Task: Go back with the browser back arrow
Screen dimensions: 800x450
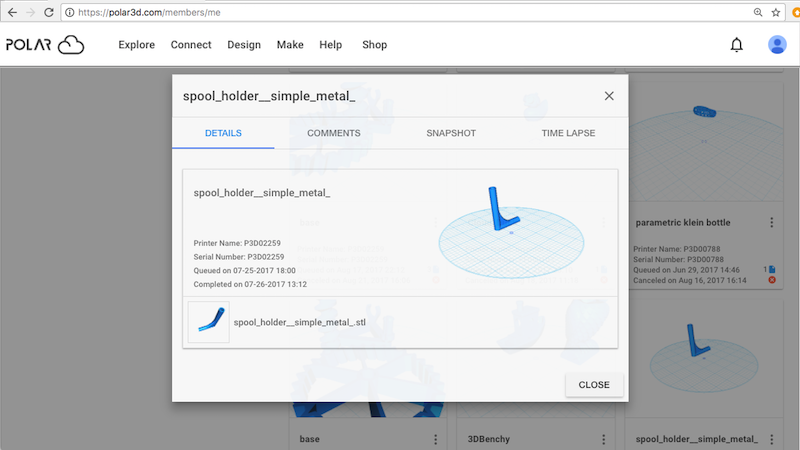Action: point(12,12)
